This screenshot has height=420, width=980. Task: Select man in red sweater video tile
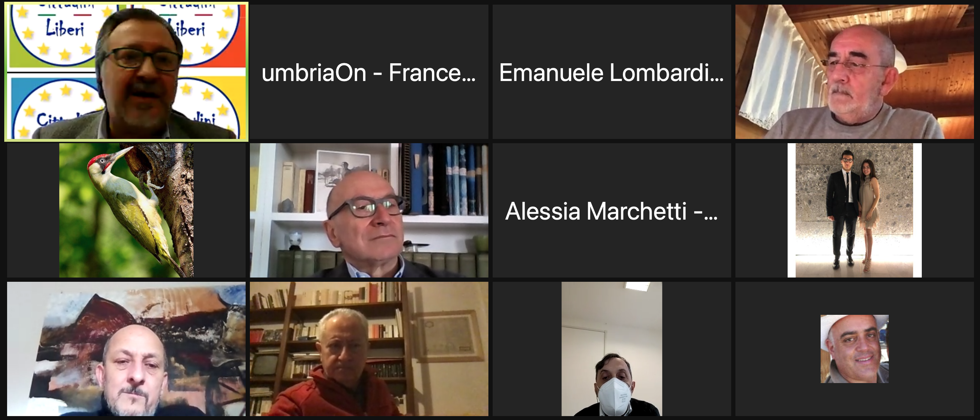click(x=369, y=349)
